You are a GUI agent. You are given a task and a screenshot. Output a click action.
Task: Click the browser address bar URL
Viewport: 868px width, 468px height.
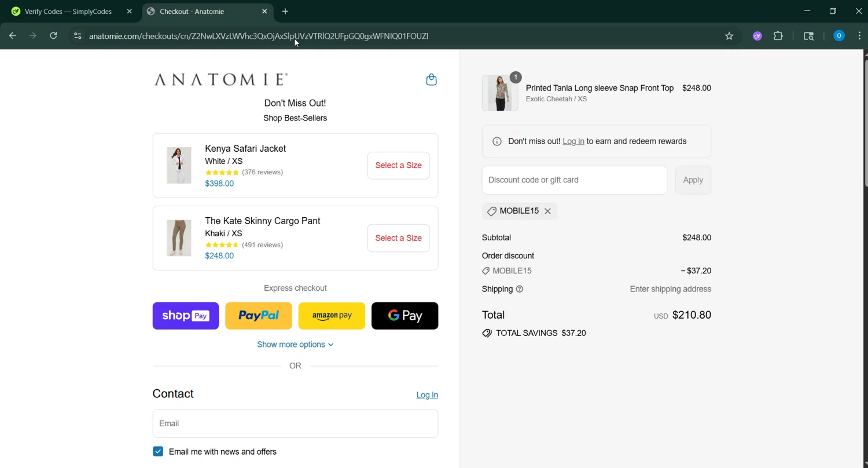[x=259, y=36]
